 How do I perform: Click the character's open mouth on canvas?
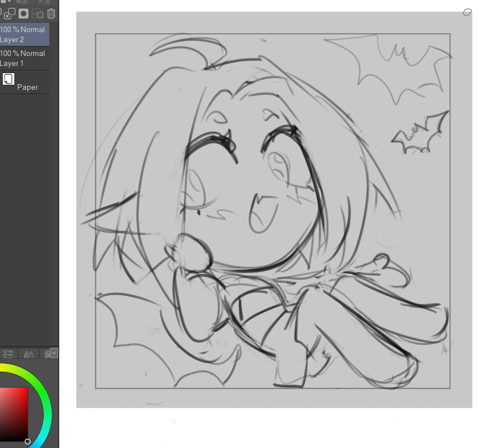[x=262, y=214]
